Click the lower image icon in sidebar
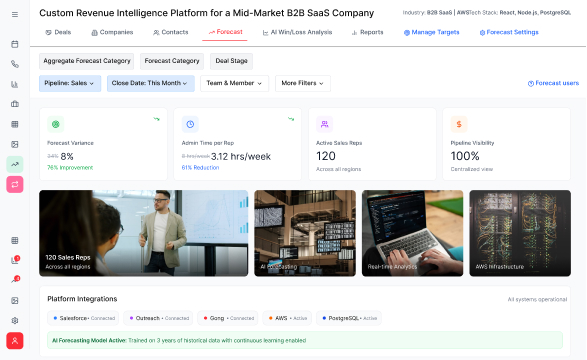Image resolution: width=587 pixels, height=360 pixels. click(x=15, y=300)
